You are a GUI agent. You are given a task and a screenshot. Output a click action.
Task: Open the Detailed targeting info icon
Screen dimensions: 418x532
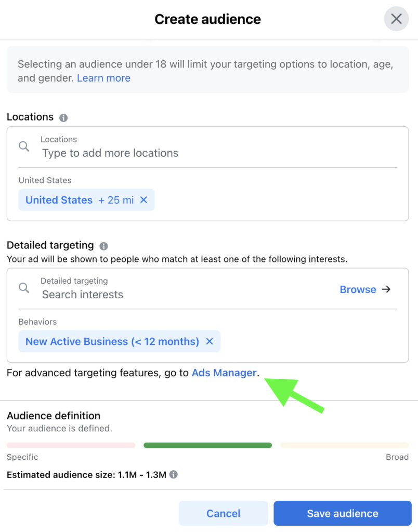(x=105, y=245)
